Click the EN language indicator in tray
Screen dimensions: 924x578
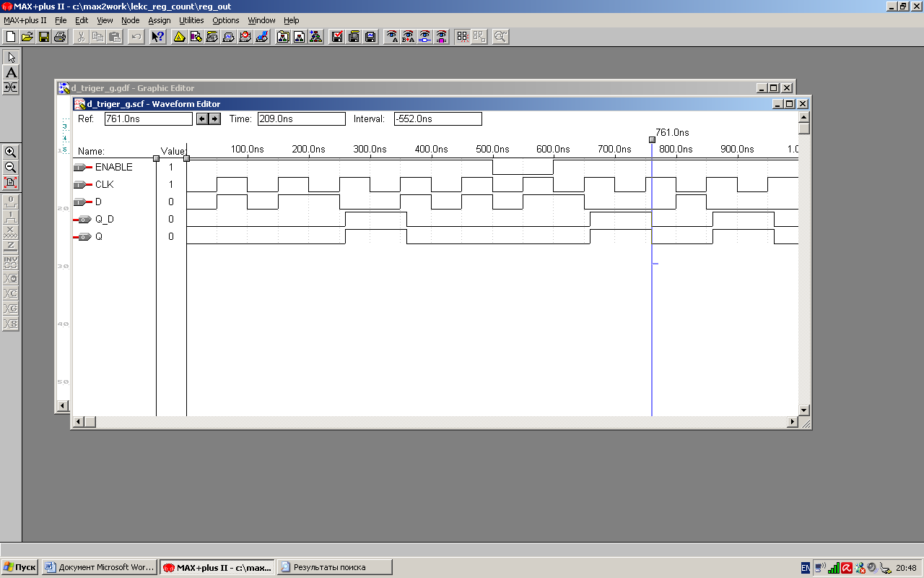pos(806,568)
